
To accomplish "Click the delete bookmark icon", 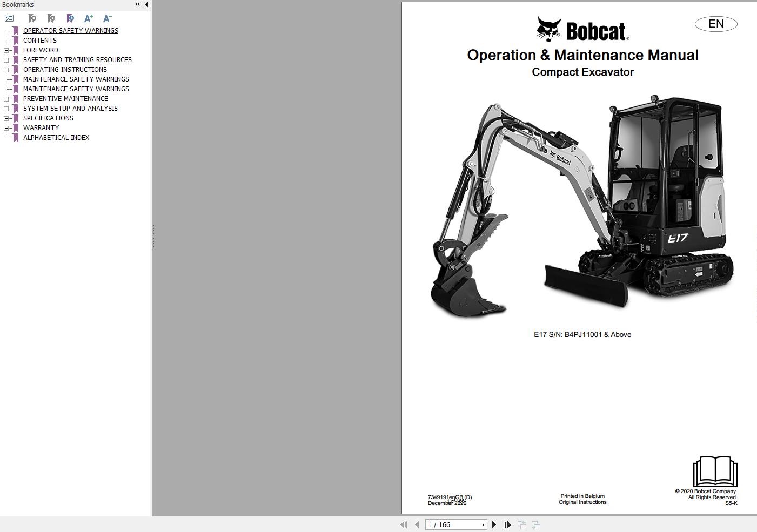I will [x=32, y=18].
